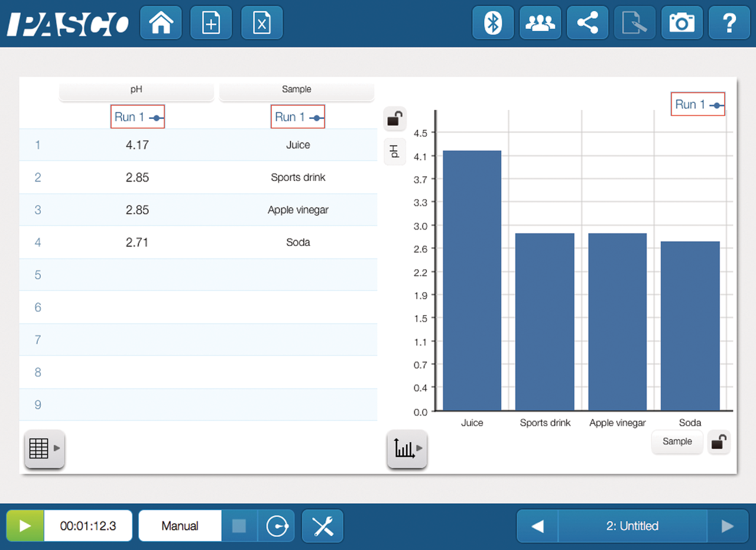Start recording with green play button
Screen dimensions: 756x550
(25, 526)
